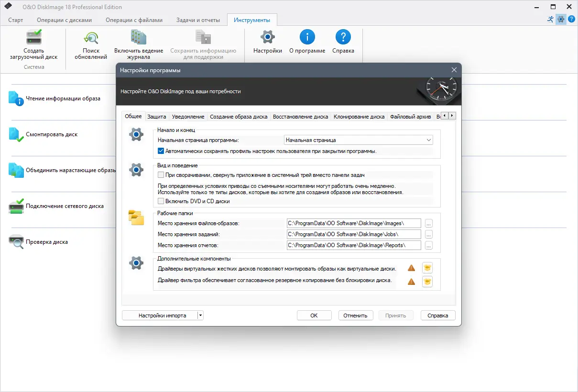Open Настройки from the toolbar
The image size is (578, 392).
tap(267, 42)
